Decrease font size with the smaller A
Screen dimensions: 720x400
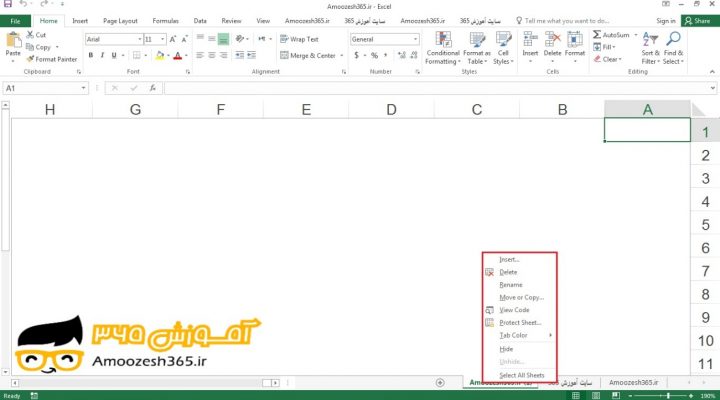coord(184,39)
